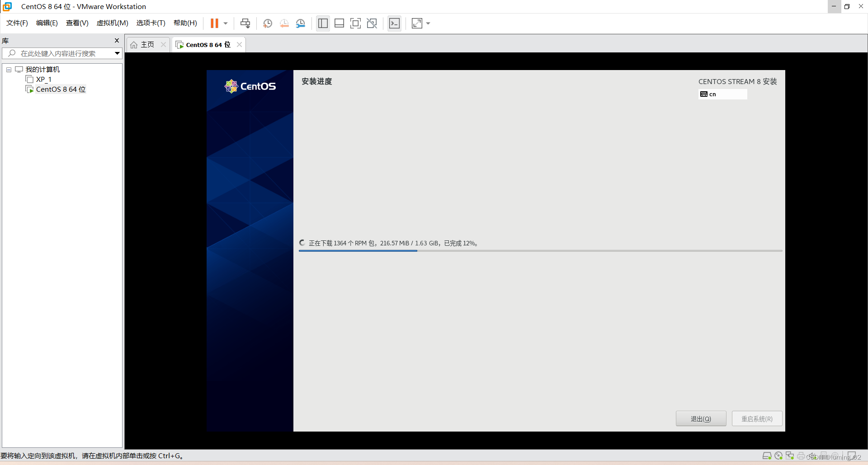Click the pause virtual machine icon

(214, 23)
